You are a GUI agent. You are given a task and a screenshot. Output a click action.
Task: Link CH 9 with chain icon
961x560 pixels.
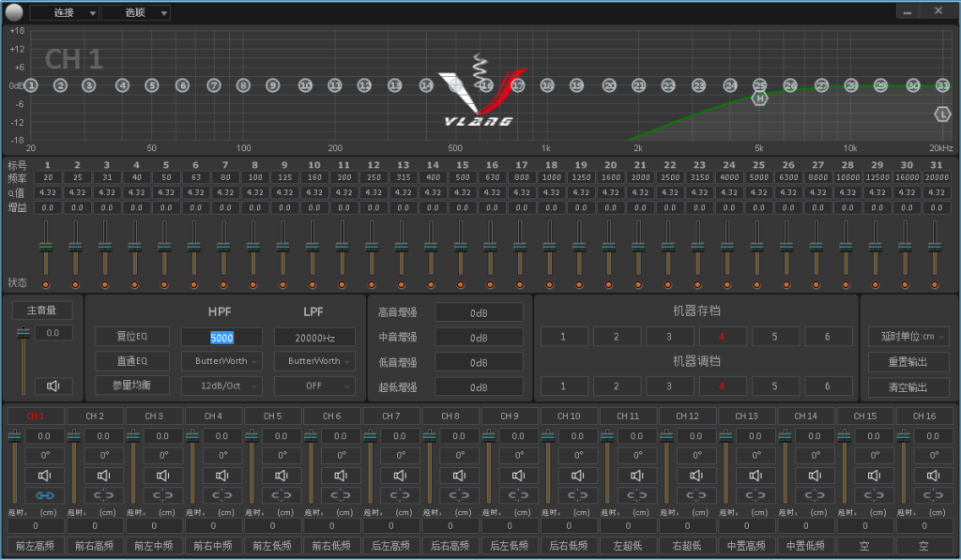pos(518,495)
